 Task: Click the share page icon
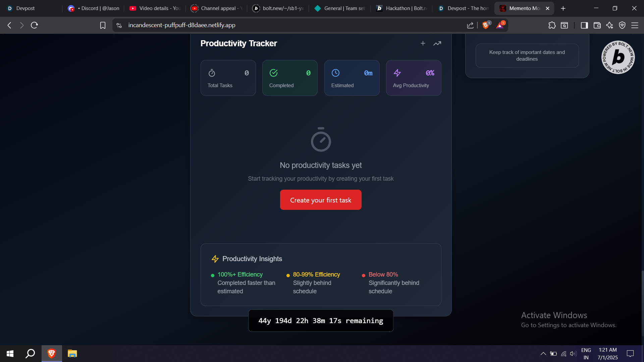point(470,25)
